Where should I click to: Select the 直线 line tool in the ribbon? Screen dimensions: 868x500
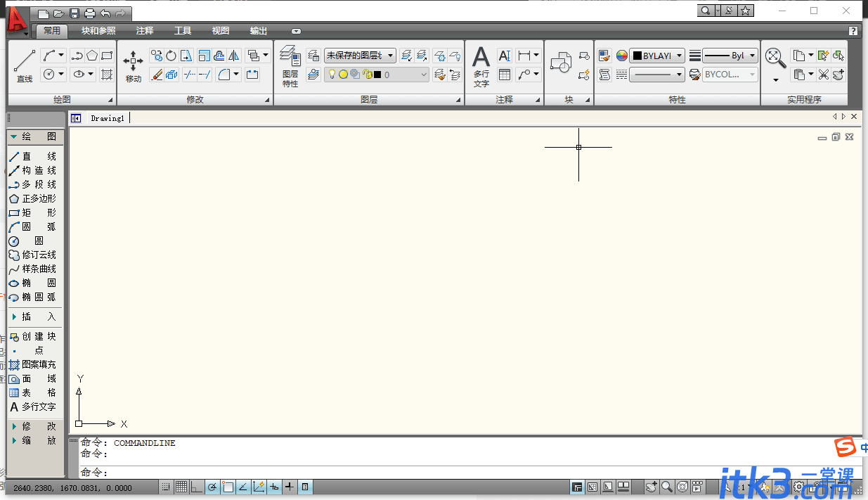pos(25,66)
